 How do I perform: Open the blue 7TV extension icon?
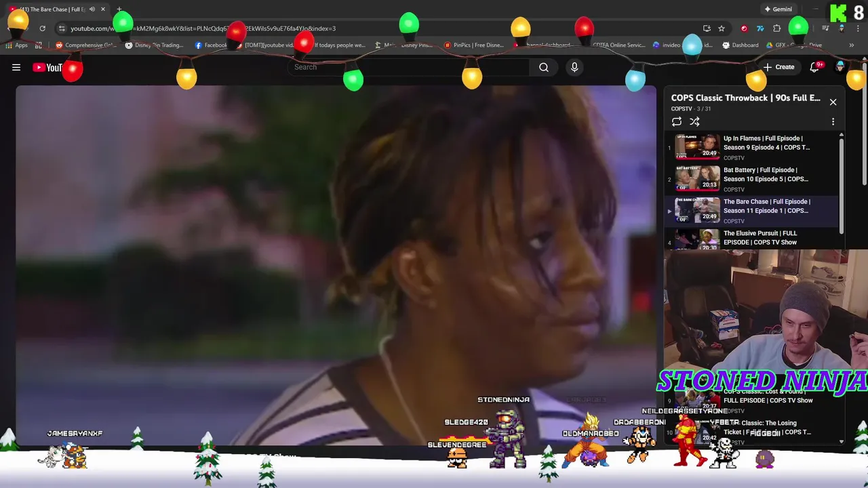(x=760, y=28)
